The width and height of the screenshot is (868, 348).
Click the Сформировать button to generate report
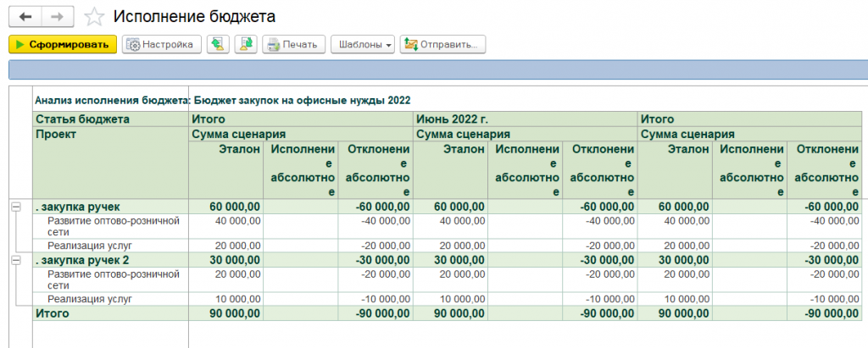tap(62, 45)
